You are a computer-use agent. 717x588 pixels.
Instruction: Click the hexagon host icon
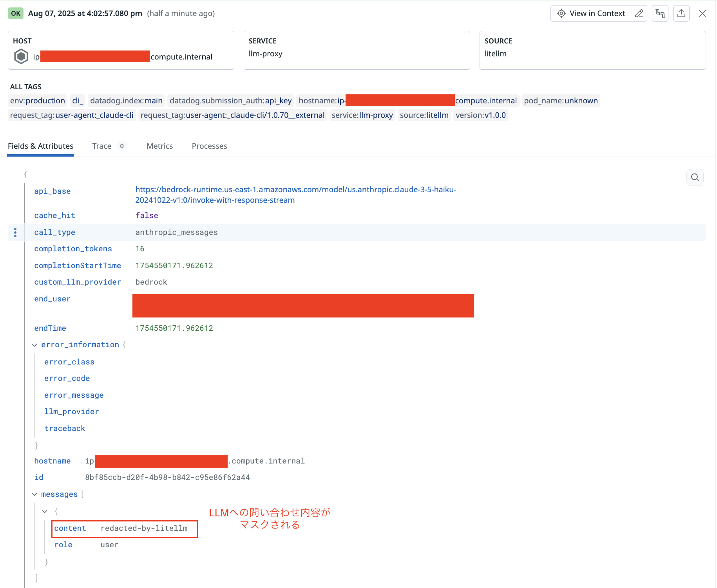pyautogui.click(x=21, y=56)
